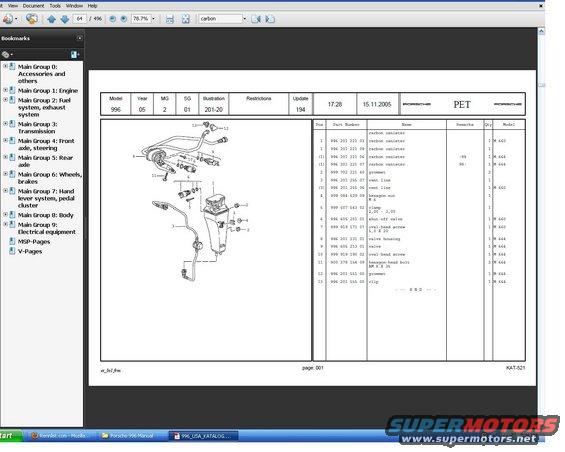This screenshot has height=452, width=565.
Task: Click the page number field showing 64
Action: click(80, 18)
